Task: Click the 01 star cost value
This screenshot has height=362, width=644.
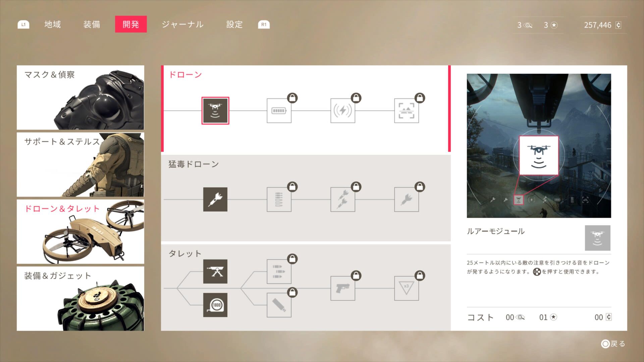Action: 543,317
